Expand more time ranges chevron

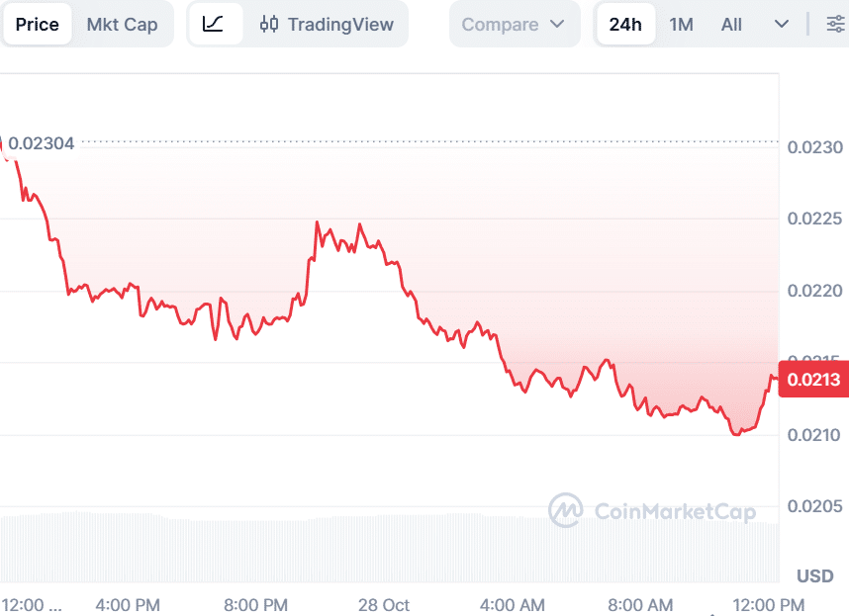782,25
